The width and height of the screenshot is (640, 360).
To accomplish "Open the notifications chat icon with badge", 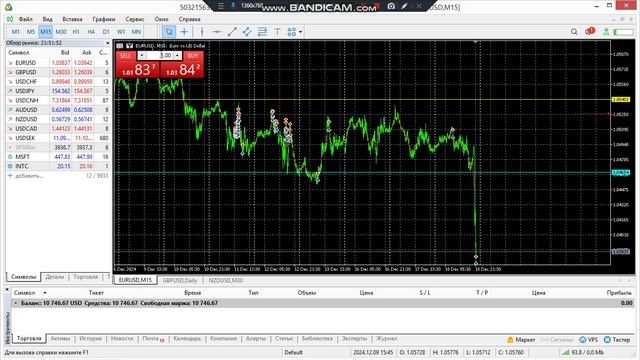I will pos(589,31).
